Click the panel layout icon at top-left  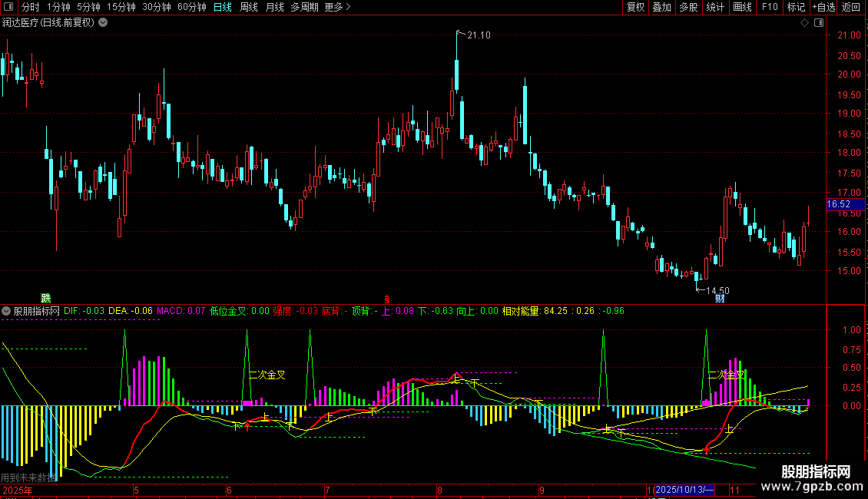tap(9, 8)
